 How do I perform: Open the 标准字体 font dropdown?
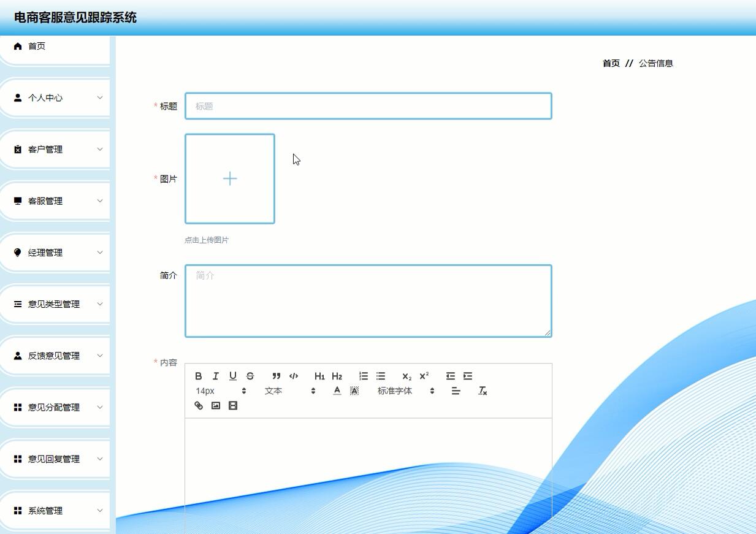407,391
